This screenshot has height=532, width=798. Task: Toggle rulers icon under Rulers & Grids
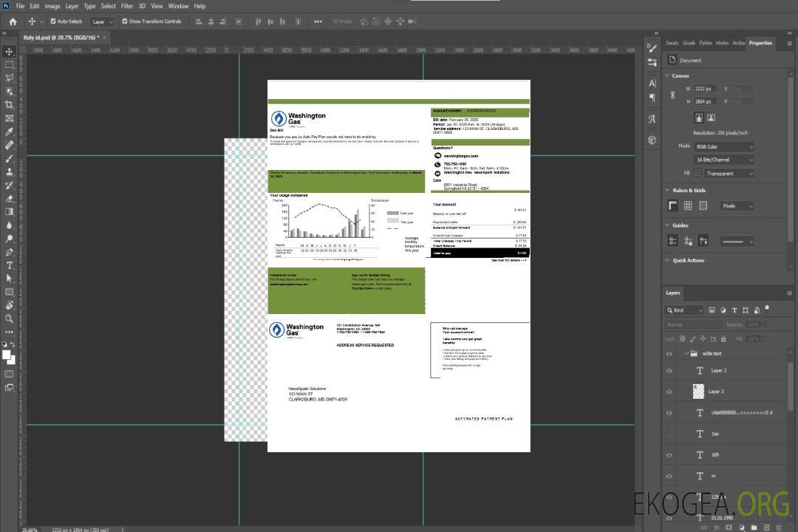(673, 206)
